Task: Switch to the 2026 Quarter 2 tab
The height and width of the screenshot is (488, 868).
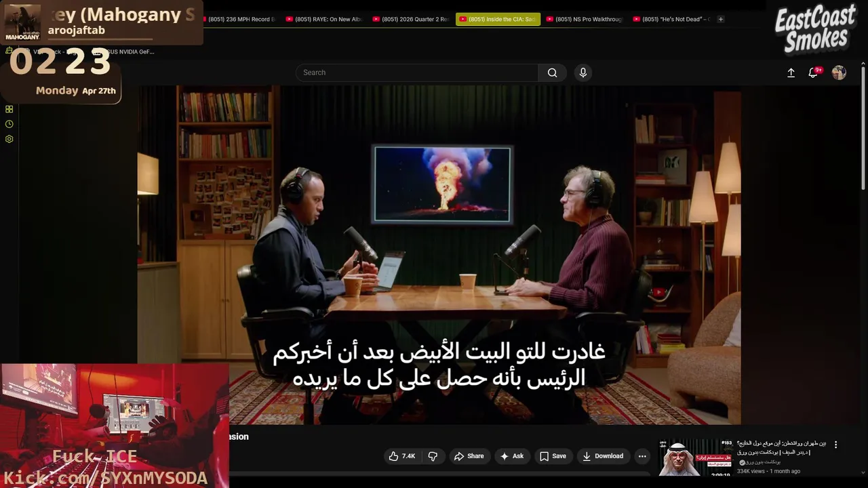Action: (x=411, y=19)
